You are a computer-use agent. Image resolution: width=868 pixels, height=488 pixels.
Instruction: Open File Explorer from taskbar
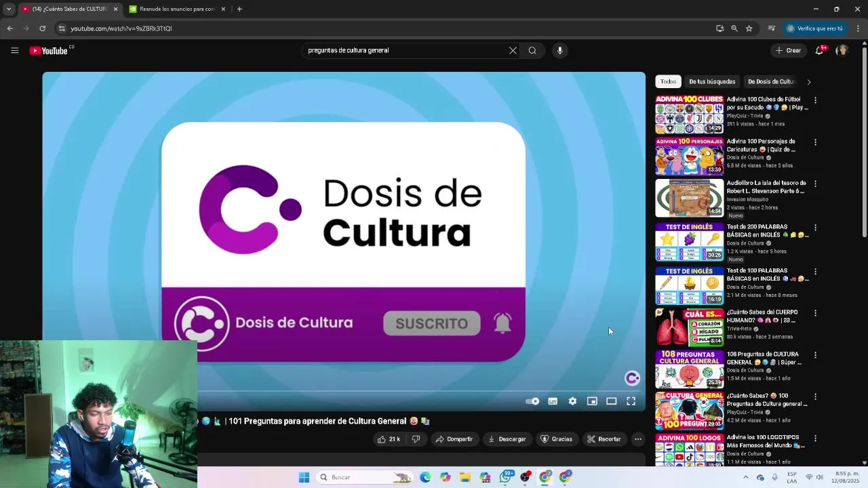pos(465,477)
